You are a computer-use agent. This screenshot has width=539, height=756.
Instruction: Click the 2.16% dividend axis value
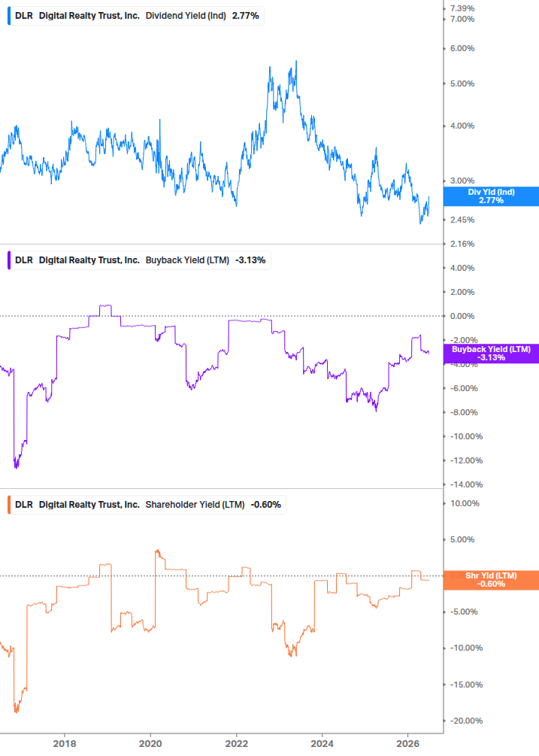[x=462, y=244]
